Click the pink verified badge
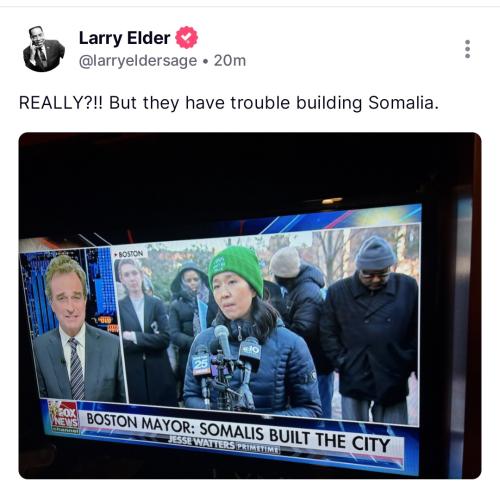Image resolution: width=500 pixels, height=495 pixels. (187, 37)
